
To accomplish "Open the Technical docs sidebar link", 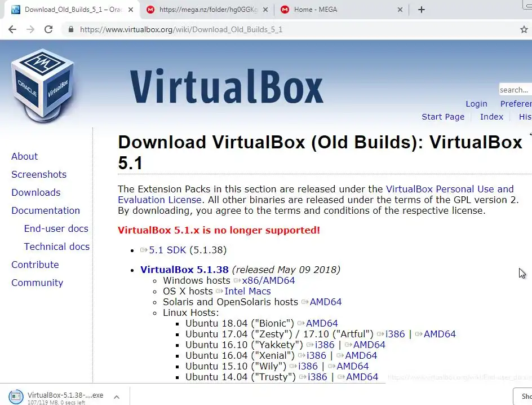I will pos(57,246).
